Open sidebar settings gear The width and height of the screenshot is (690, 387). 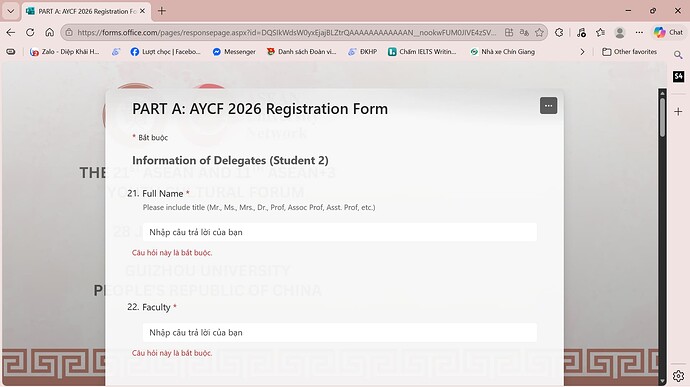678,376
